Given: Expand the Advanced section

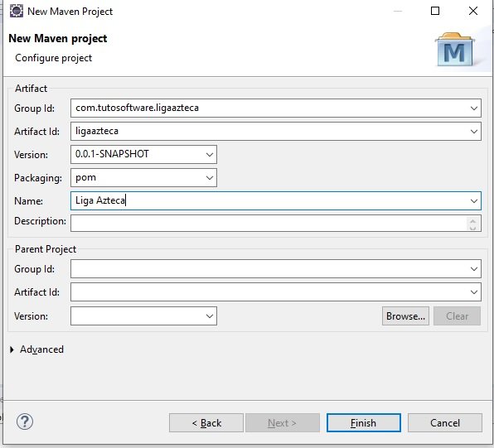Looking at the screenshot, I should [x=12, y=349].
